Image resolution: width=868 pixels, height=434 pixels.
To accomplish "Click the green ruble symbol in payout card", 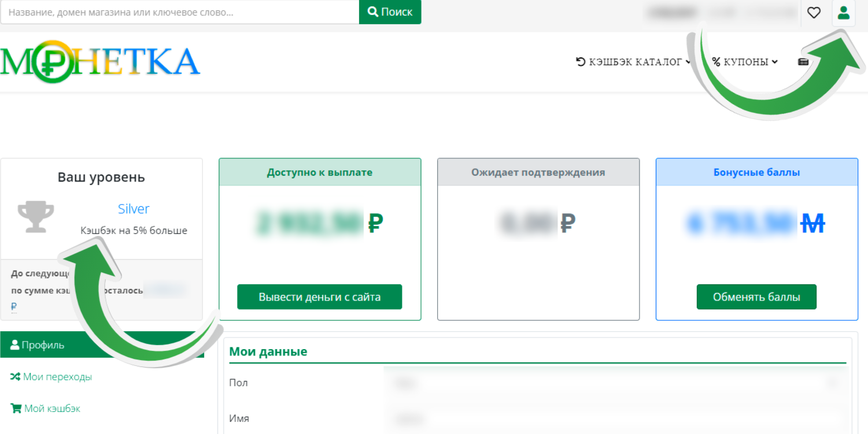I will coord(376,222).
